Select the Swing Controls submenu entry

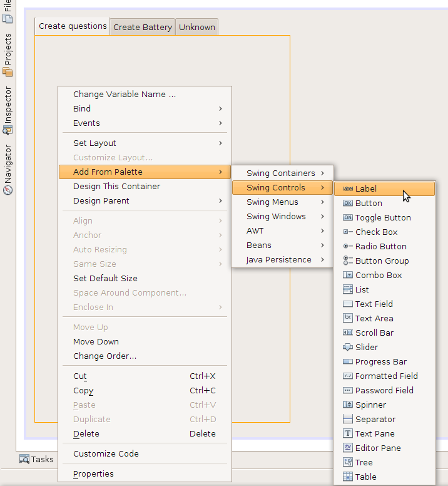282,187
